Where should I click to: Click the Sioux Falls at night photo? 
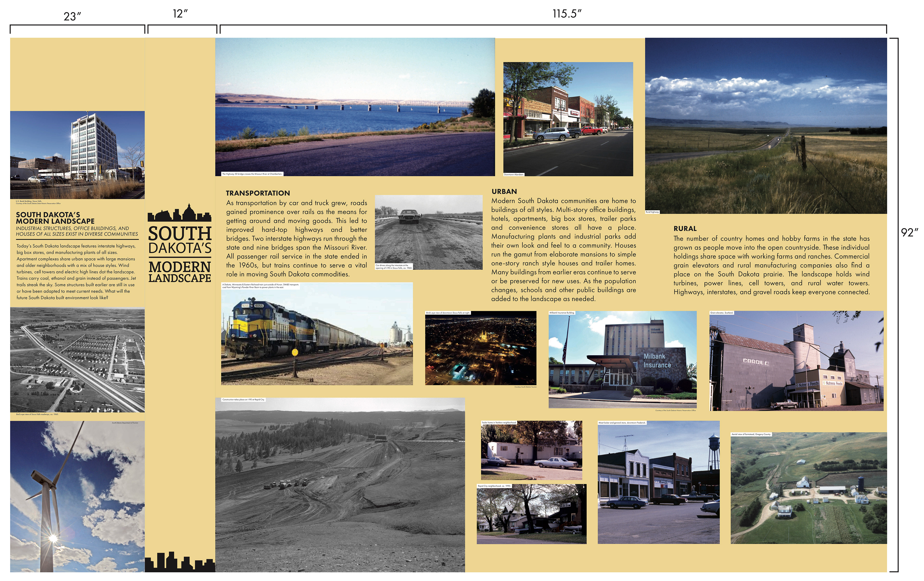[x=481, y=348]
